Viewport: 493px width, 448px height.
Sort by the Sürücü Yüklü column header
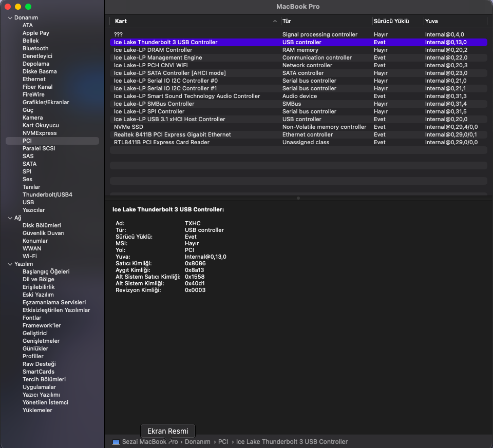(x=391, y=22)
